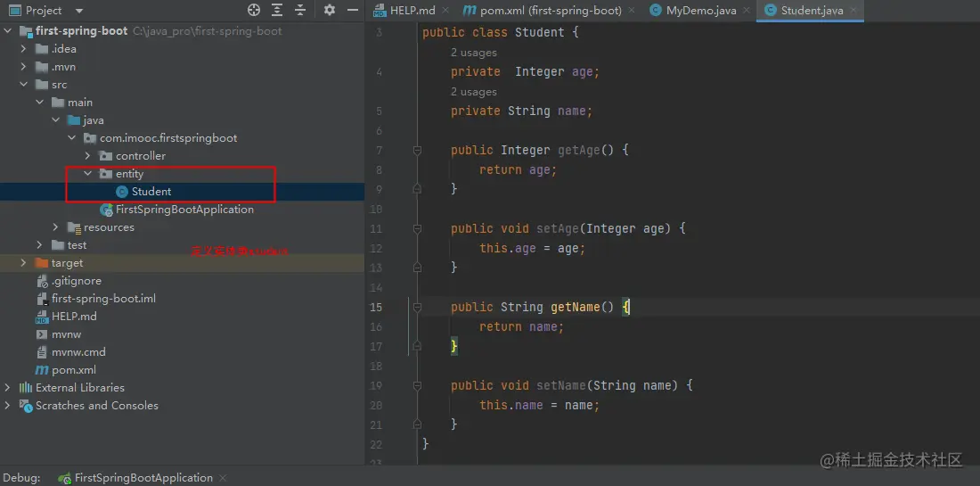Click fold end marker at line 13
980x486 pixels.
pos(417,268)
